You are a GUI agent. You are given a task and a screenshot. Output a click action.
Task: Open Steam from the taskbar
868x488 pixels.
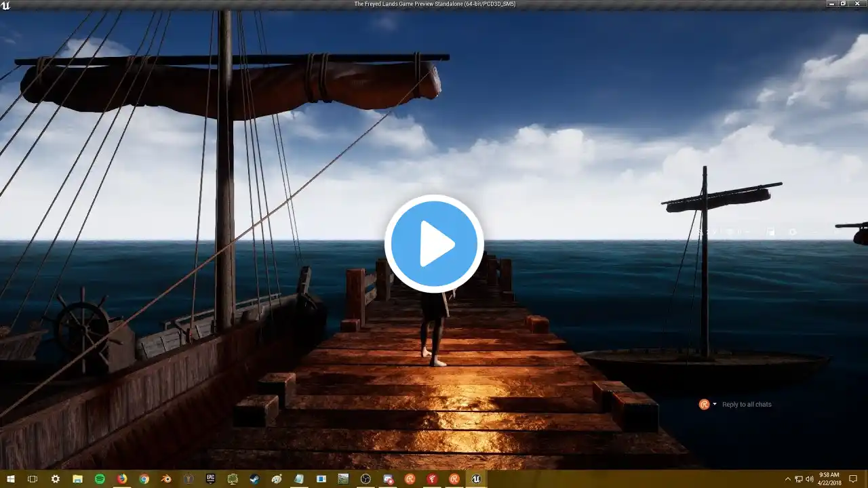255,479
